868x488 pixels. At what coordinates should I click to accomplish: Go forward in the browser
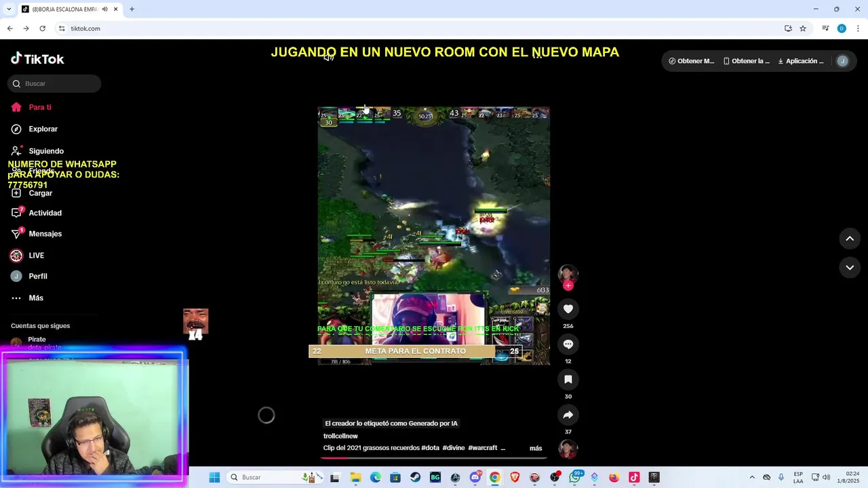[26, 28]
